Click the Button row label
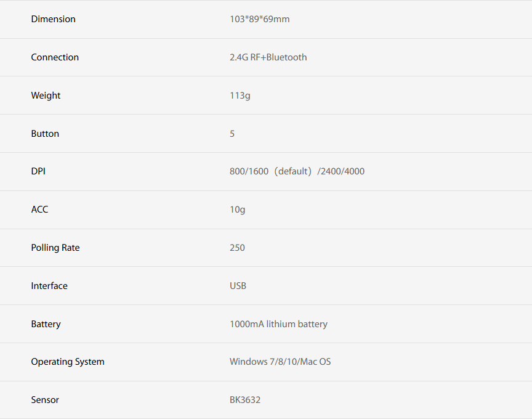The width and height of the screenshot is (532, 419). [x=45, y=134]
